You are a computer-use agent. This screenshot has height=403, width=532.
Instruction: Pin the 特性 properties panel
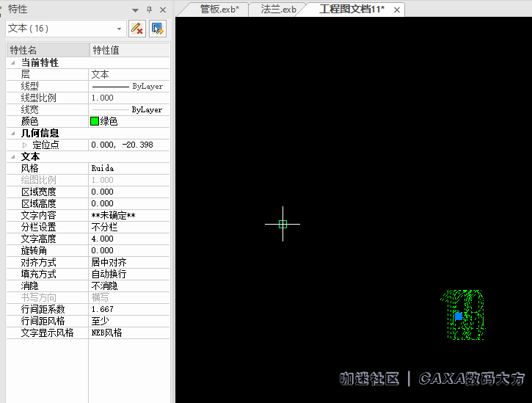pyautogui.click(x=149, y=10)
